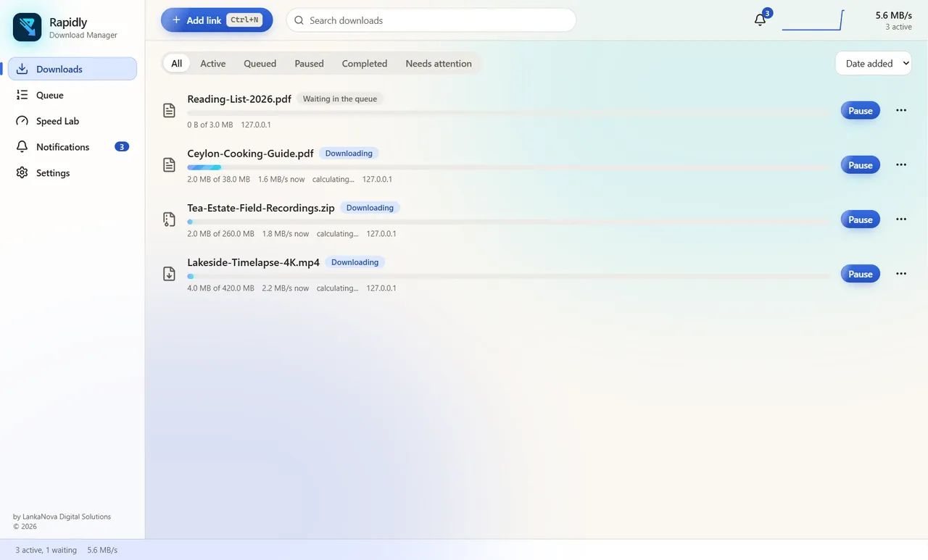Open more options for Lakeside-Timelapse-4K.mp4
Viewport: 928px width, 560px height.
click(901, 273)
